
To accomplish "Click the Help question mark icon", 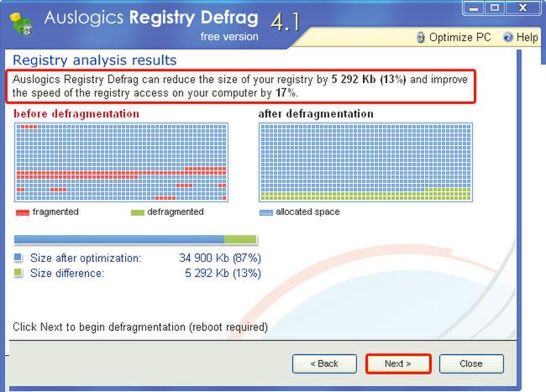I will (x=508, y=37).
